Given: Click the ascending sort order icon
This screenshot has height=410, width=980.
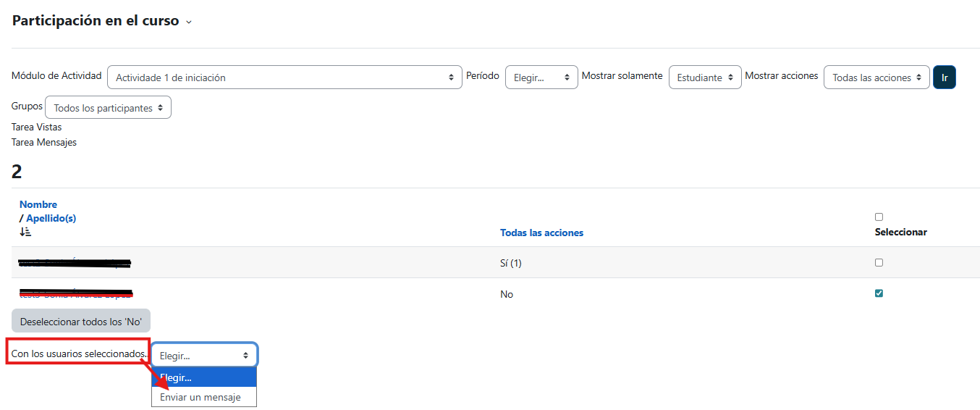Looking at the screenshot, I should tap(25, 232).
